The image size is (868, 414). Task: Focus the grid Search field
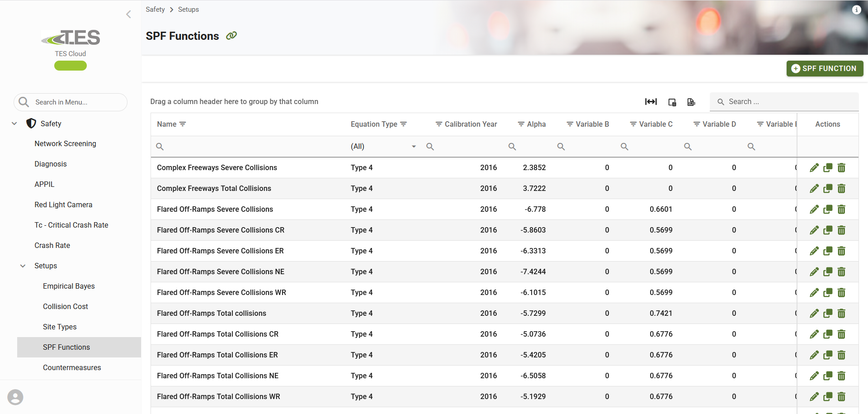click(x=784, y=102)
